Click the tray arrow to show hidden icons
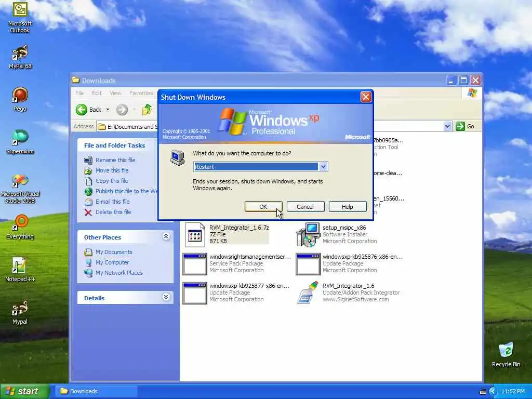 (493, 392)
